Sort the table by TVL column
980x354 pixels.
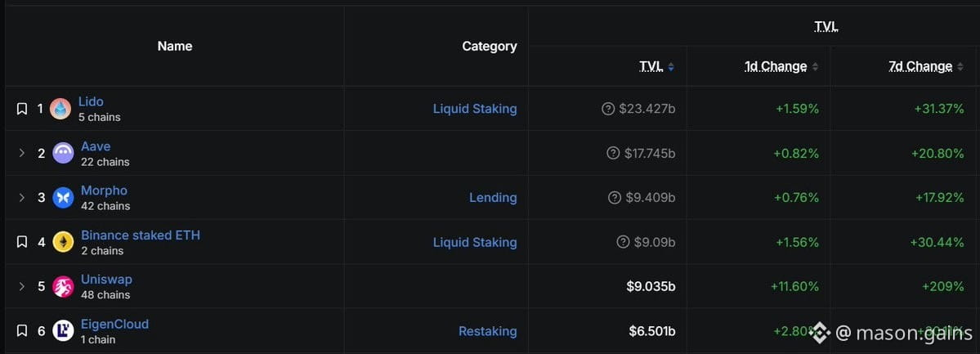click(x=657, y=66)
